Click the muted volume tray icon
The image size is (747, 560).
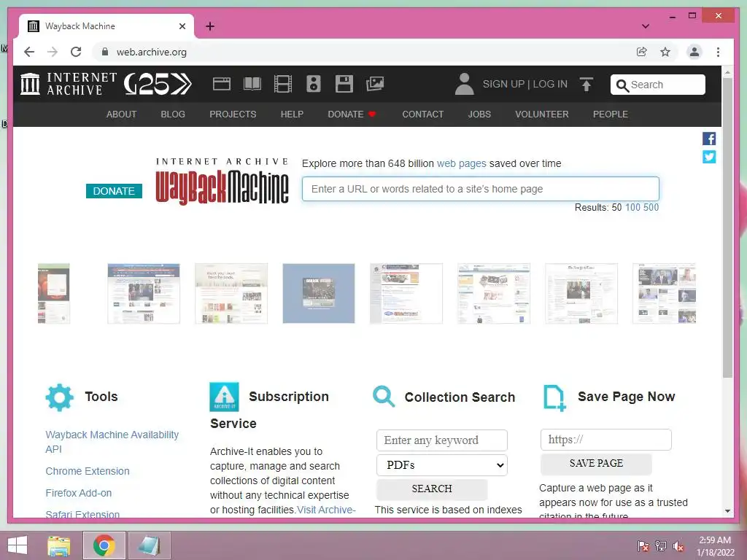pyautogui.click(x=678, y=546)
